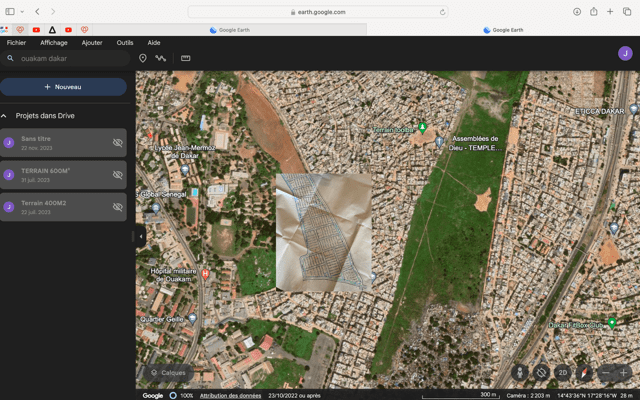Click the rotate view icon
640x400 pixels.
(541, 372)
